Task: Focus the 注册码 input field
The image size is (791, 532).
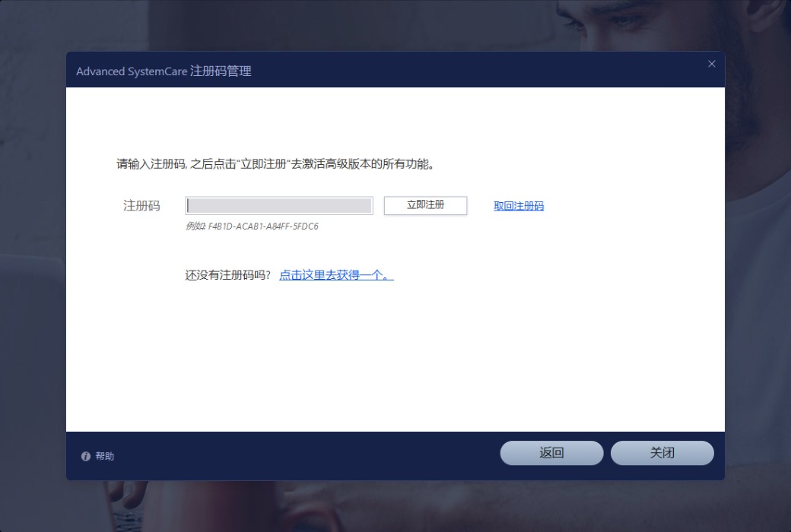Action: pos(279,206)
